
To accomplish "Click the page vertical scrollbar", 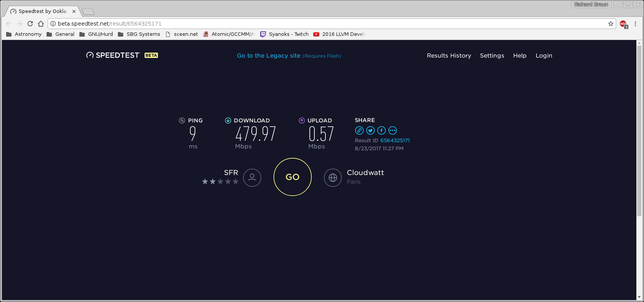I will point(639,131).
